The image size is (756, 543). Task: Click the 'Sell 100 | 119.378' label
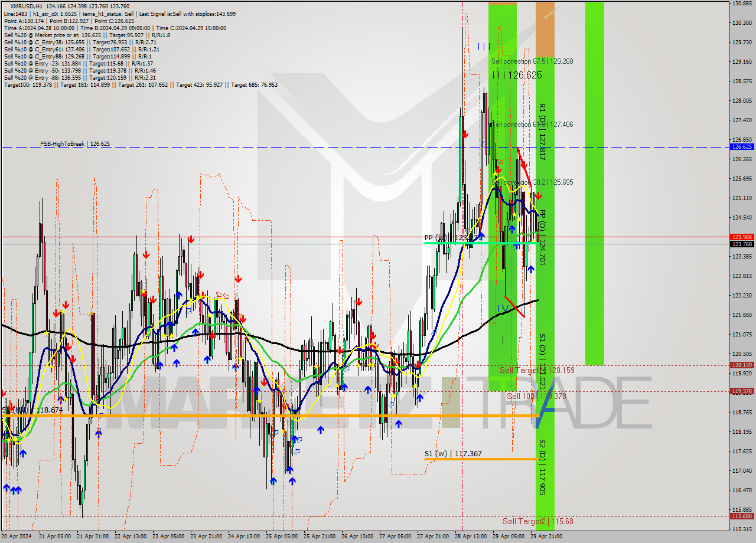tap(536, 396)
